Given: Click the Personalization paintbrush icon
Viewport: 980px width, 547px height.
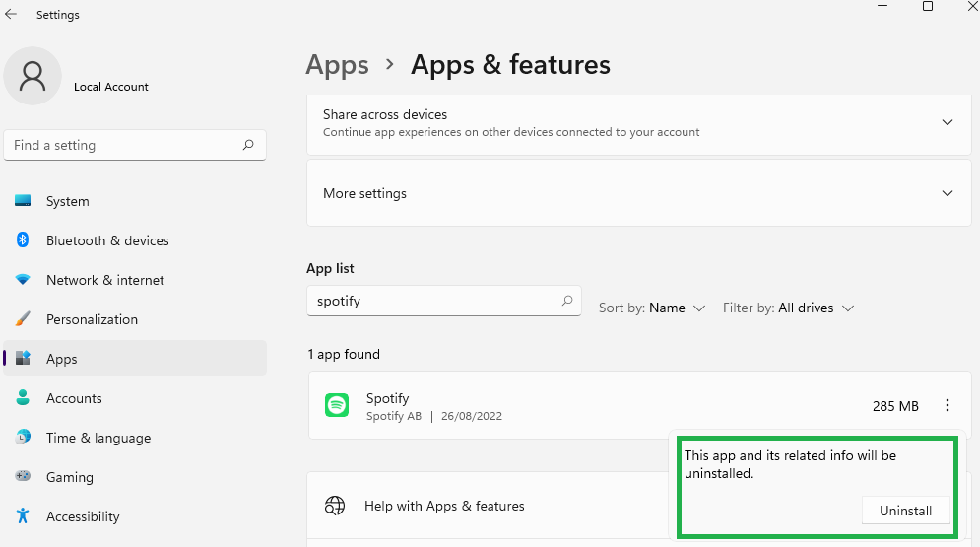Looking at the screenshot, I should pos(23,318).
